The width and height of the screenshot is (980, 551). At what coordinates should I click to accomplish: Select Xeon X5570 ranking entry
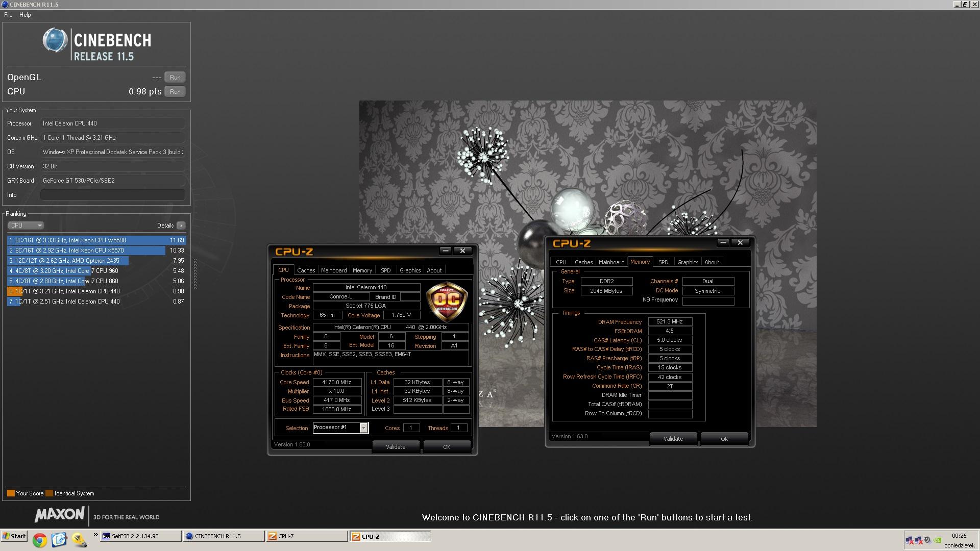pos(96,251)
